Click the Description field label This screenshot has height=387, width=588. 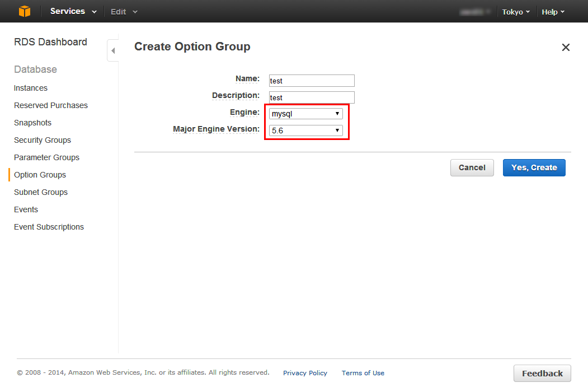(x=236, y=95)
